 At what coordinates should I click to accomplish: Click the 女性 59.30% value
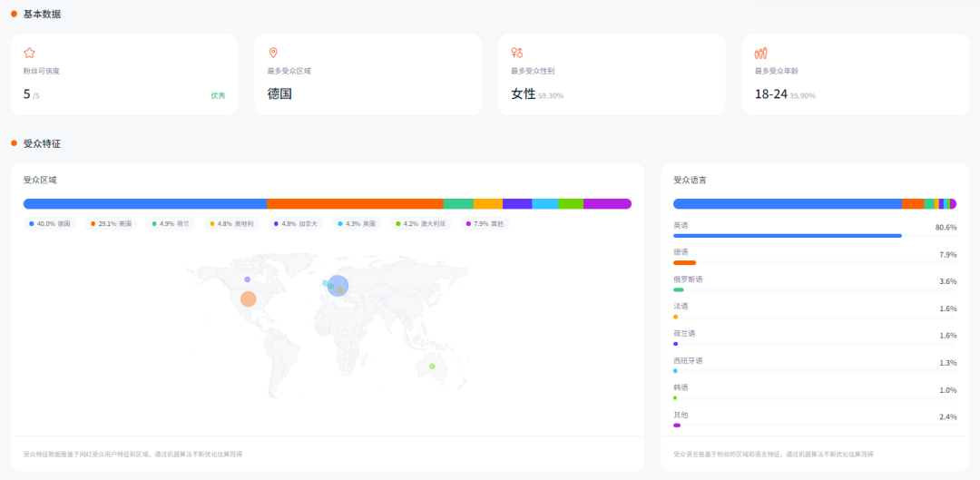pos(537,94)
